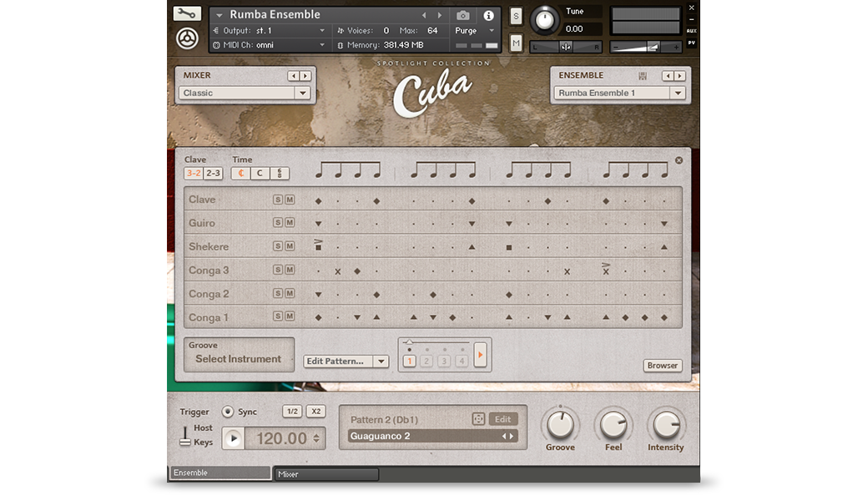
Task: Open the Mixer Classic dropdown
Action: 244,93
